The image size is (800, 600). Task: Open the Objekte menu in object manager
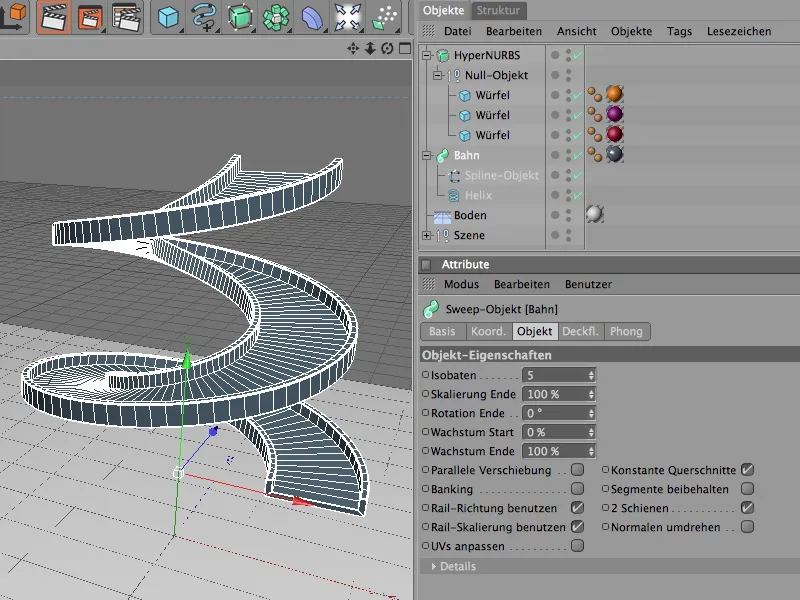tap(631, 31)
